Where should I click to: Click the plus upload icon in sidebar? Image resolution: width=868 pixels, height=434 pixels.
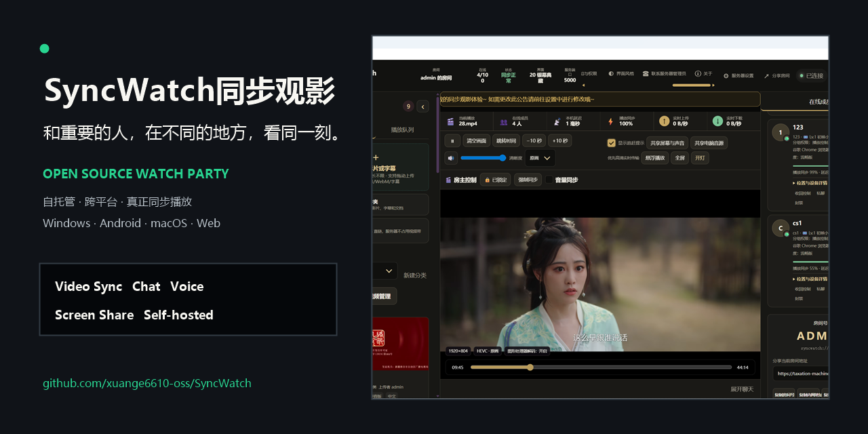tap(376, 157)
